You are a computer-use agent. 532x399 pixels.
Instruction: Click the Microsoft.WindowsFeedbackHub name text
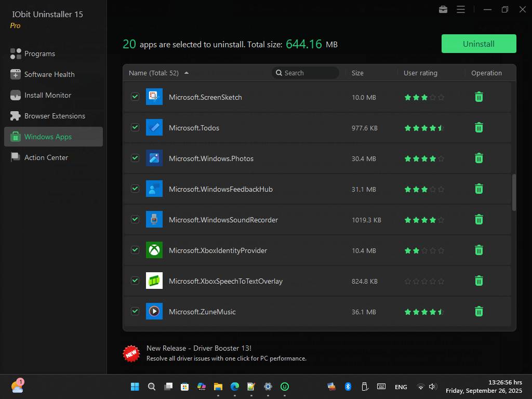(x=220, y=189)
